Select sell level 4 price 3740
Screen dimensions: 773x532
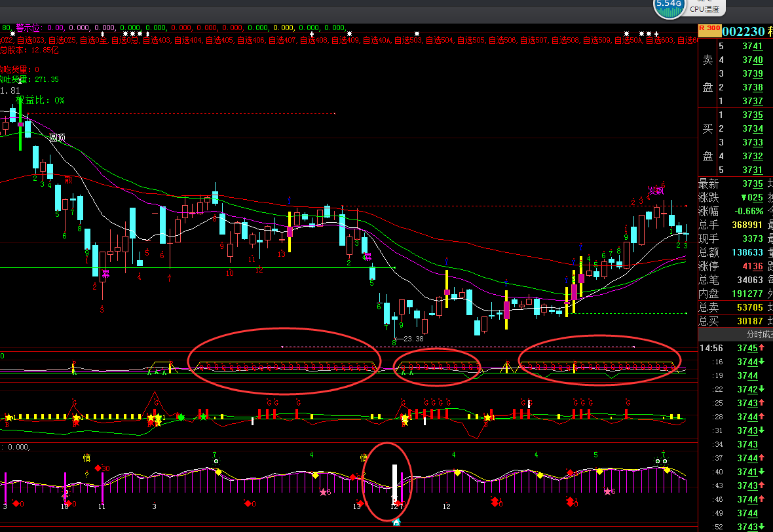753,60
